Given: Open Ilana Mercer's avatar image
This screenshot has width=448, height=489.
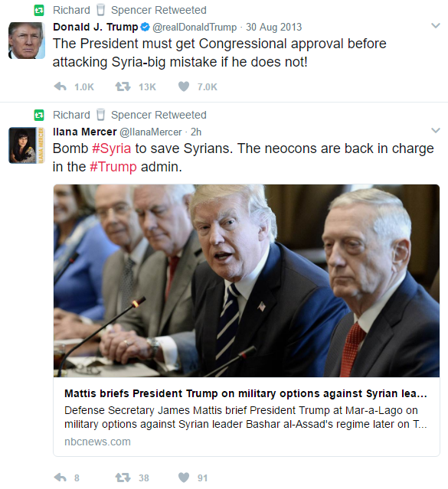Looking at the screenshot, I should click(27, 145).
